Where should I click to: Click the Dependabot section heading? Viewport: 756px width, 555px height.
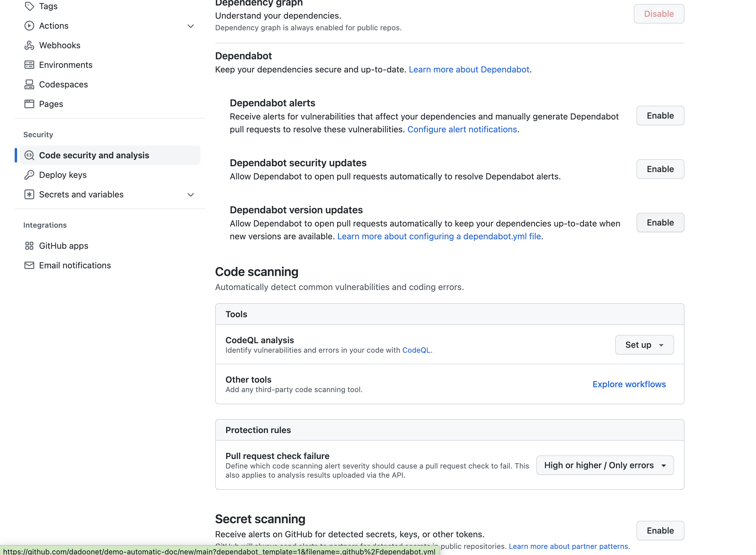pyautogui.click(x=244, y=56)
